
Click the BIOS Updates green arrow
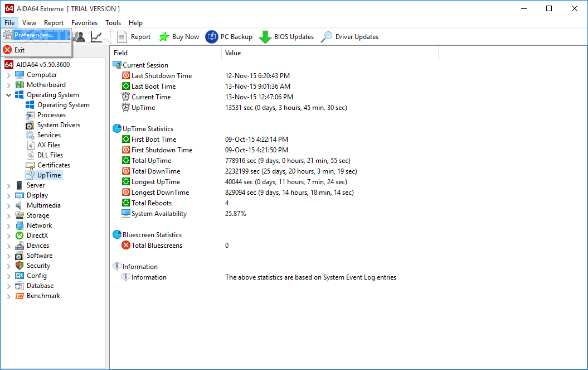coord(286,37)
